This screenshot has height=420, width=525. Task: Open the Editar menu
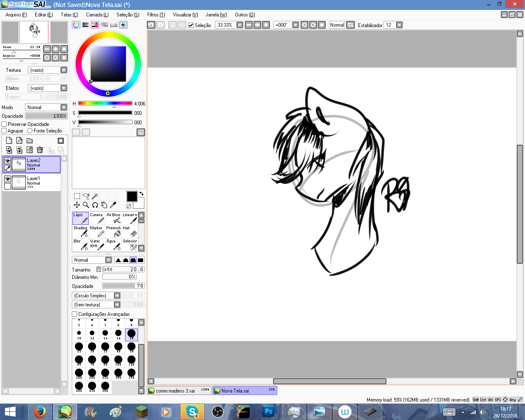[44, 15]
